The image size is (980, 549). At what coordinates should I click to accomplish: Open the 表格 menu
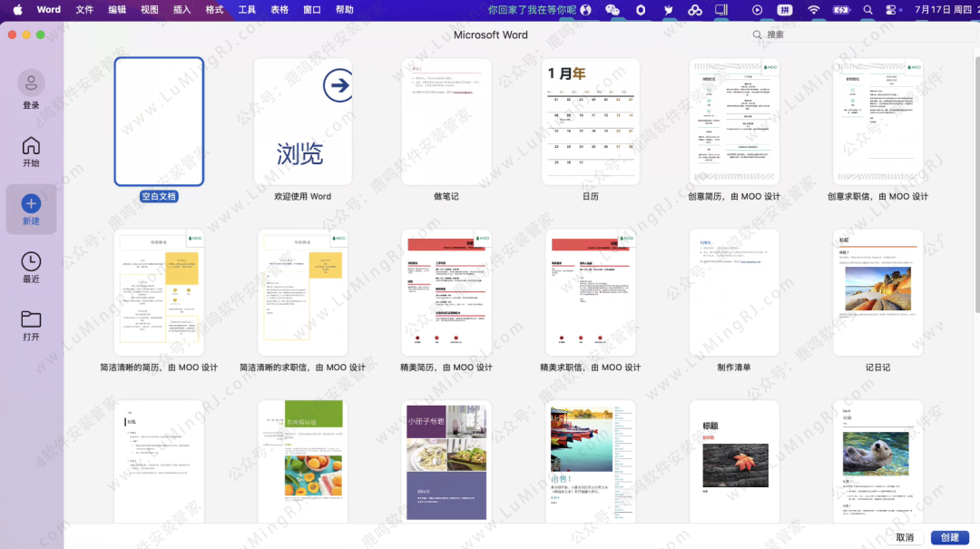click(279, 10)
